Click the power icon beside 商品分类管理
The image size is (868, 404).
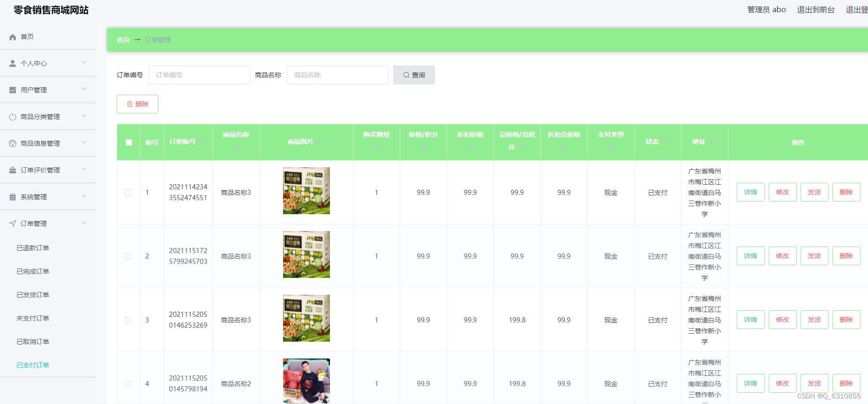[x=13, y=117]
